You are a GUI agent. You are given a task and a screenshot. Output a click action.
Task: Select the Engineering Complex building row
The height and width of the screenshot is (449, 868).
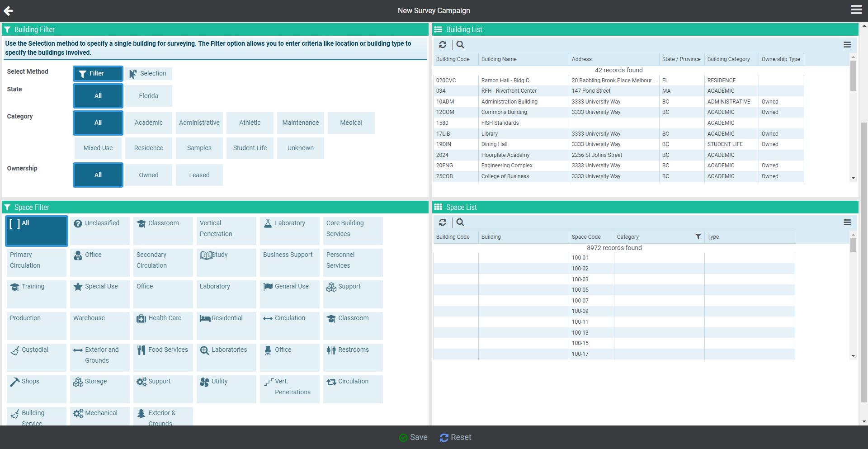(x=618, y=165)
